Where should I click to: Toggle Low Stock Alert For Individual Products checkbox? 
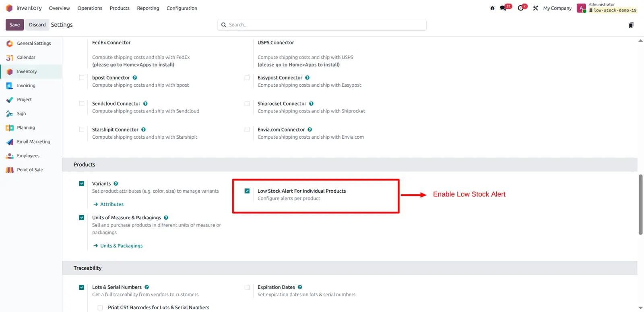click(247, 191)
